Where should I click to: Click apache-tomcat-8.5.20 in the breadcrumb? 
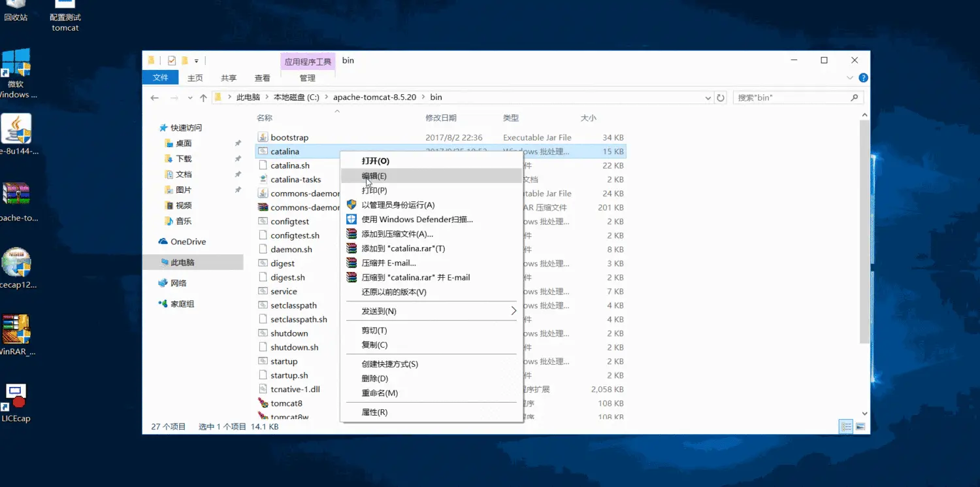click(x=374, y=97)
